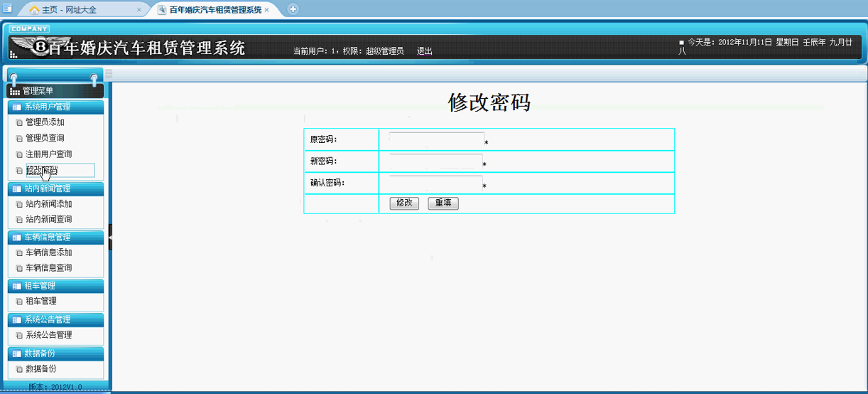Viewport: 868px width, 394px height.
Task: Click the winged logo in header
Action: pos(40,47)
